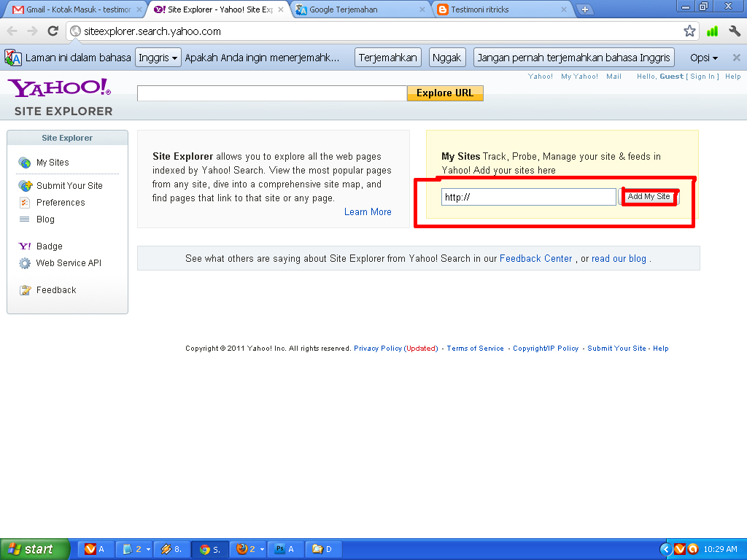Click the Windows start button
The image size is (747, 560).
point(34,549)
